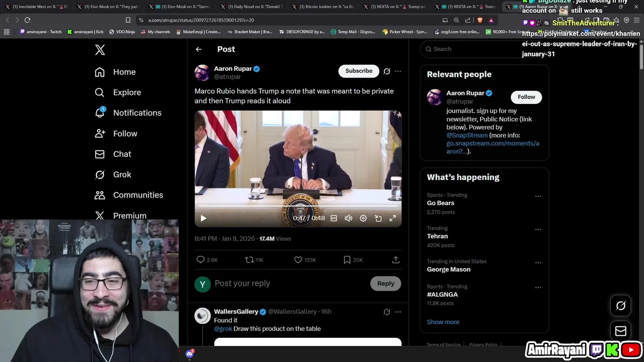
Task: Open more options on Aaron Rupar's post
Action: tap(398, 71)
